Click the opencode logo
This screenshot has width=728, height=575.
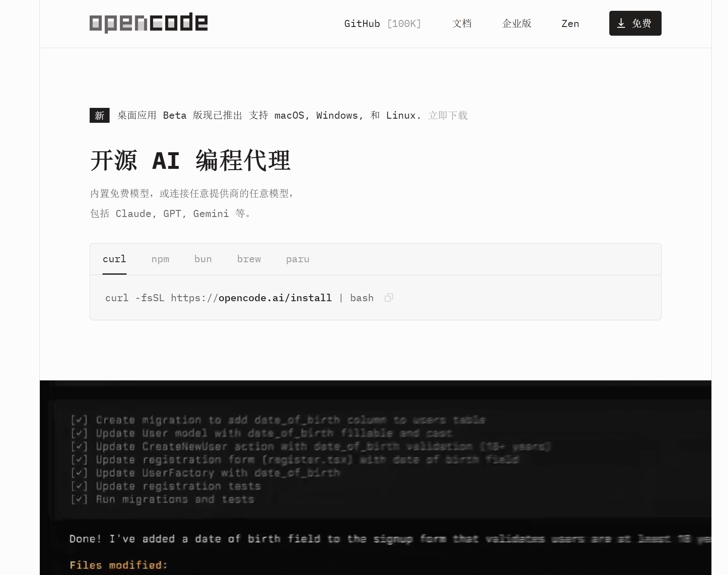pyautogui.click(x=148, y=23)
